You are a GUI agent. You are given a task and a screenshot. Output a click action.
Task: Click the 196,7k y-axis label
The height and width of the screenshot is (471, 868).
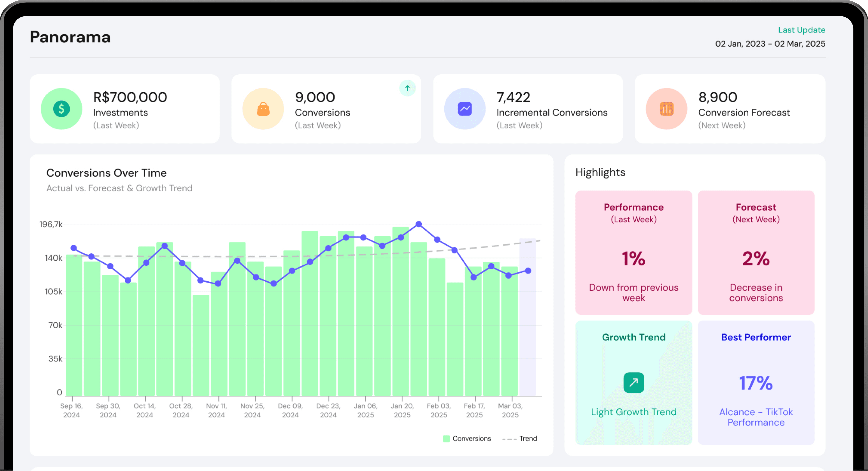[x=51, y=224]
